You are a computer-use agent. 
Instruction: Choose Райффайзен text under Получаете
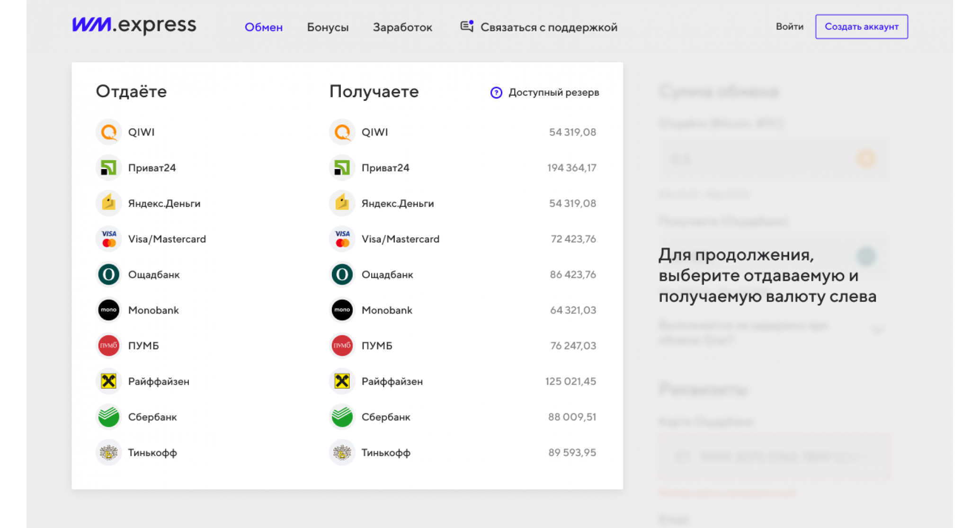click(392, 381)
